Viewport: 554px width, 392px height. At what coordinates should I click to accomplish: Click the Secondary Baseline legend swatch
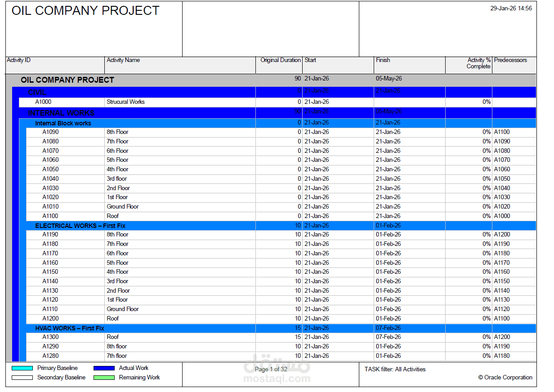[x=22, y=378]
